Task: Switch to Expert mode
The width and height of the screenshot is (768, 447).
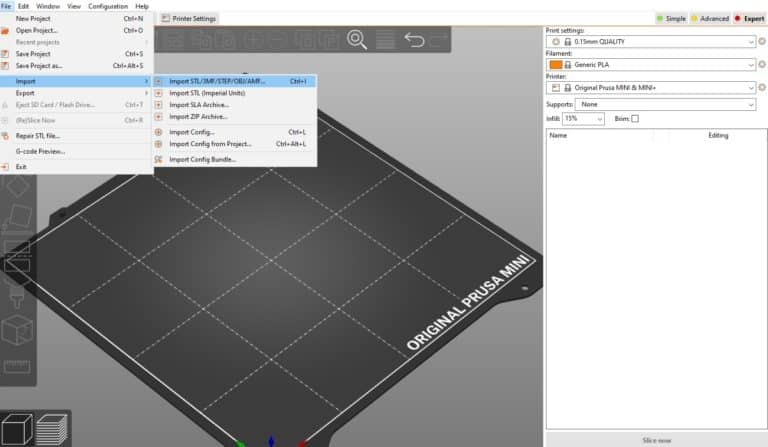Action: [749, 19]
